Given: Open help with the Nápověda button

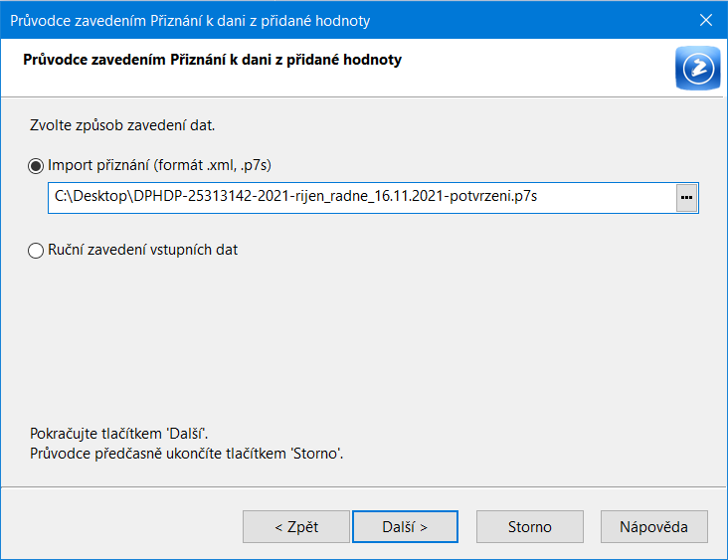Looking at the screenshot, I should [x=653, y=526].
